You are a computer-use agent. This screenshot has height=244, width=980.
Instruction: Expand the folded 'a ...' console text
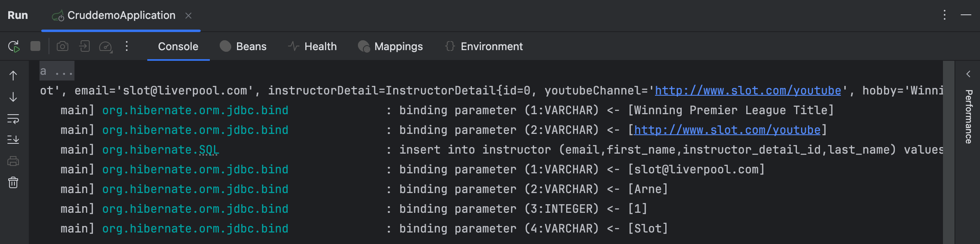[x=57, y=71]
